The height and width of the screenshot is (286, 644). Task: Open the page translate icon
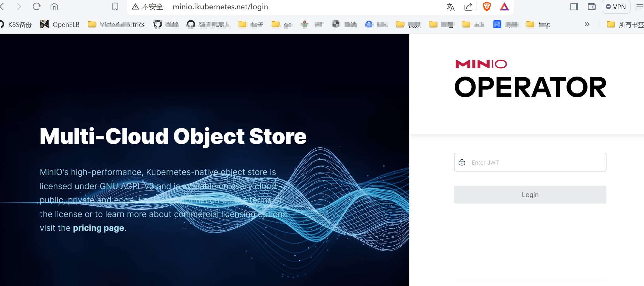pyautogui.click(x=450, y=7)
